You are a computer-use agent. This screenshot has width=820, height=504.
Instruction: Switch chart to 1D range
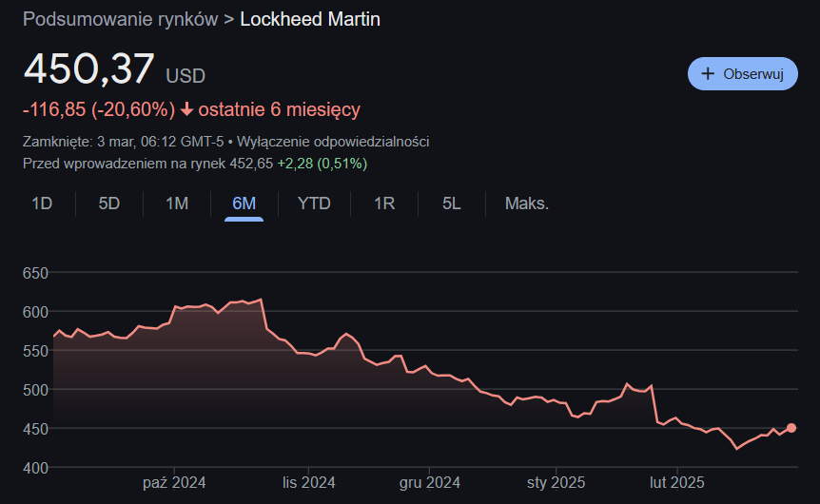(x=42, y=204)
